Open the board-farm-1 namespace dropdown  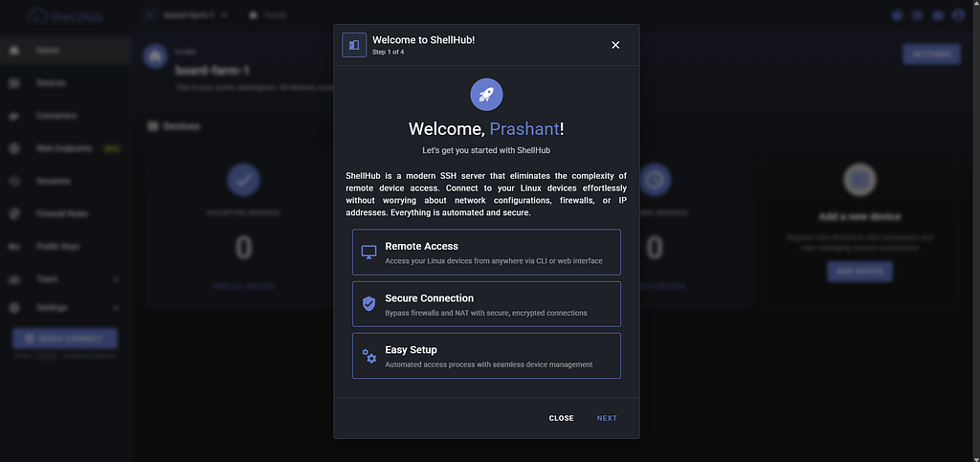tap(187, 15)
